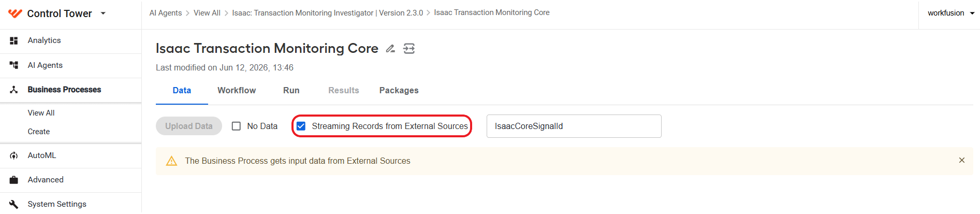Click the move process icon next to title

[409, 49]
